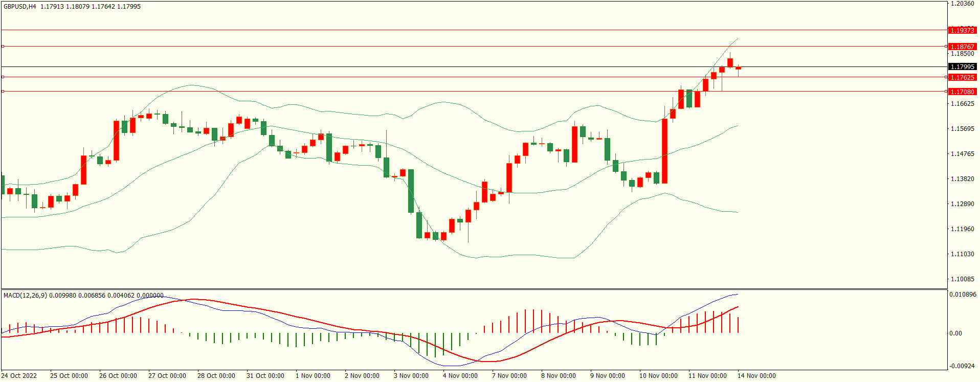Click the 1.19373 red price level label
The image size is (980, 382).
click(962, 30)
